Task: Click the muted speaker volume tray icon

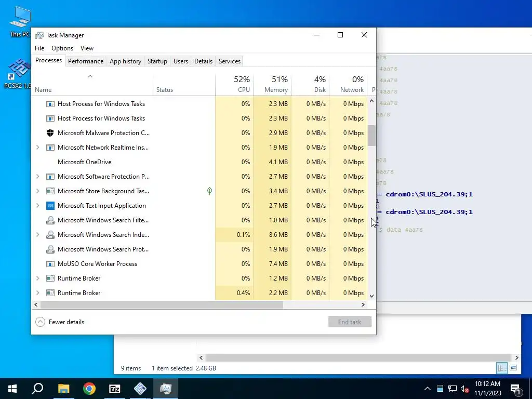Action: pos(465,389)
